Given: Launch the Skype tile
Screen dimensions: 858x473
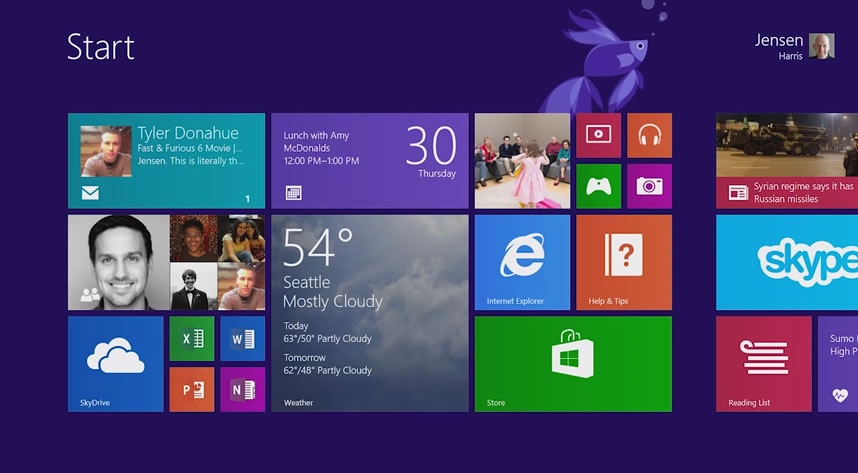Looking at the screenshot, I should 787,262.
